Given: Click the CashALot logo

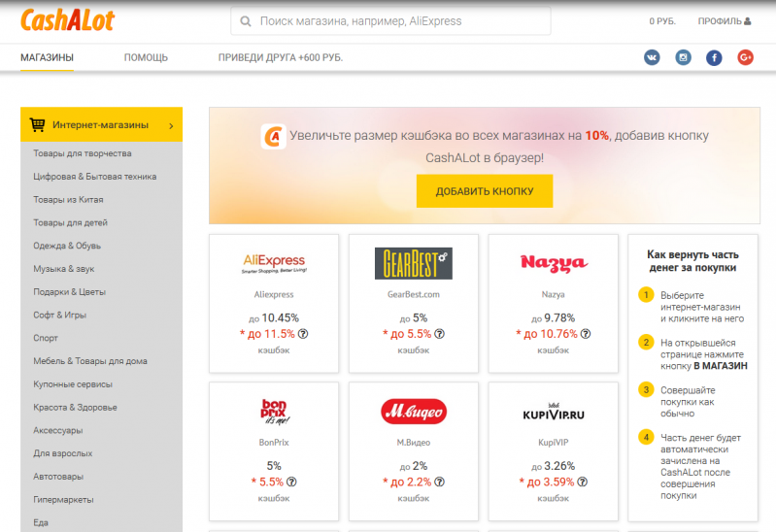Looking at the screenshot, I should pyautogui.click(x=67, y=20).
